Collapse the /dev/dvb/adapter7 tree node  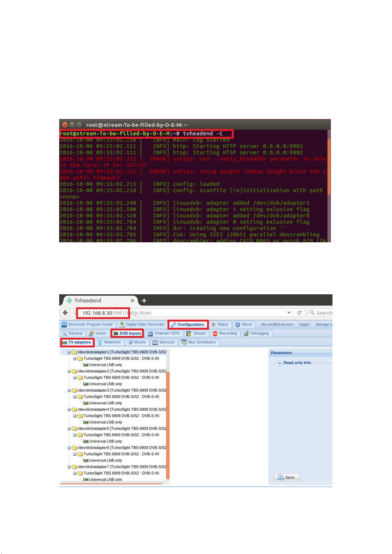[x=69, y=467]
